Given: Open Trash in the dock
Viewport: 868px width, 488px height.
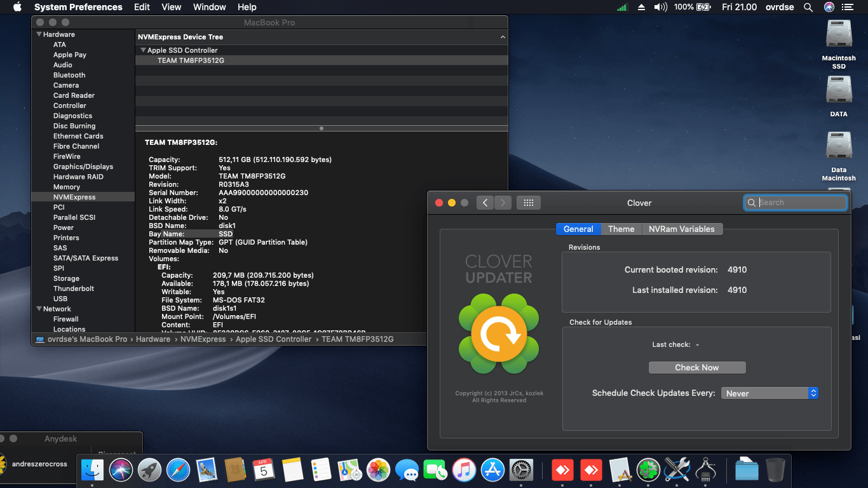Looking at the screenshot, I should point(775,470).
